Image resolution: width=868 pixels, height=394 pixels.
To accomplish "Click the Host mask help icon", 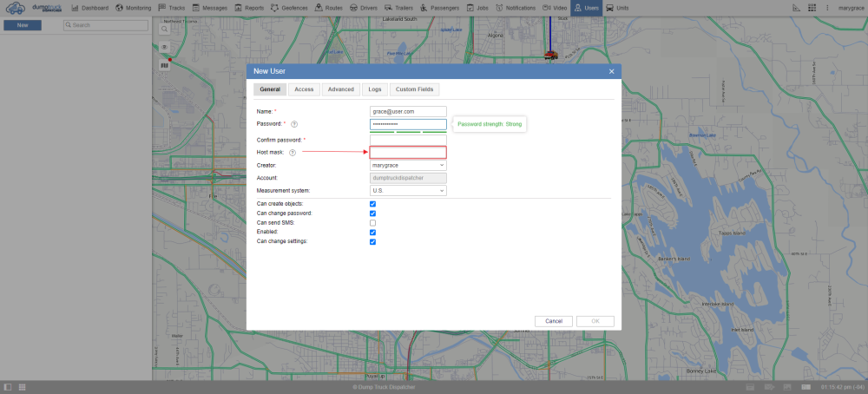I will 293,152.
